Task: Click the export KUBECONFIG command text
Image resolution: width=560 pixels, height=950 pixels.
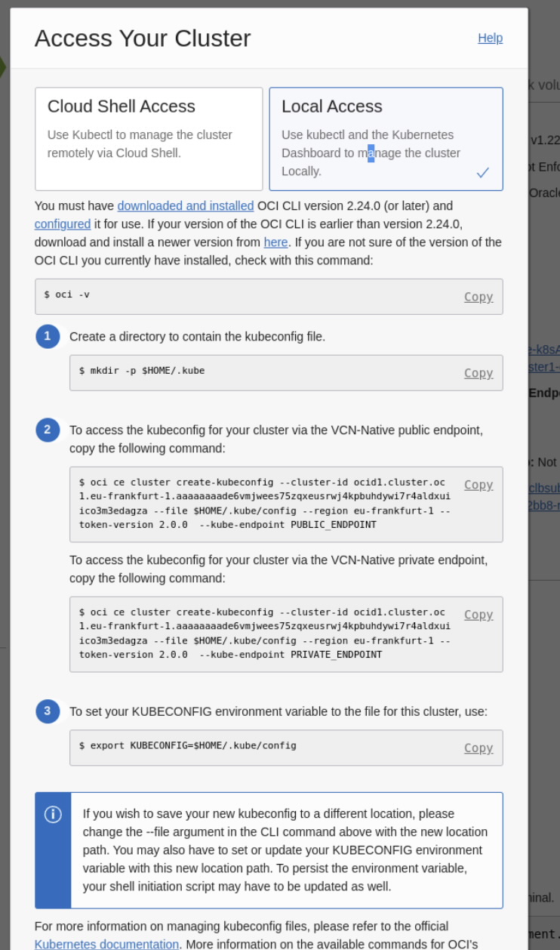Action: 188,745
